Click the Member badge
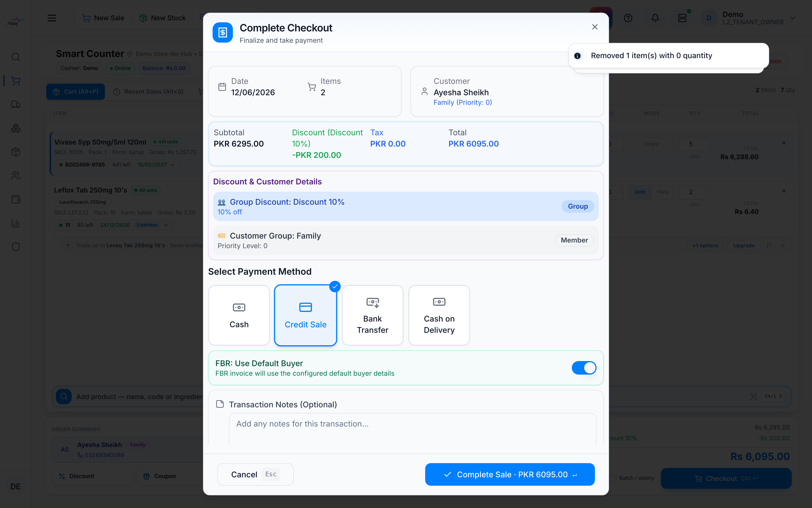This screenshot has height=508, width=812. click(x=574, y=240)
